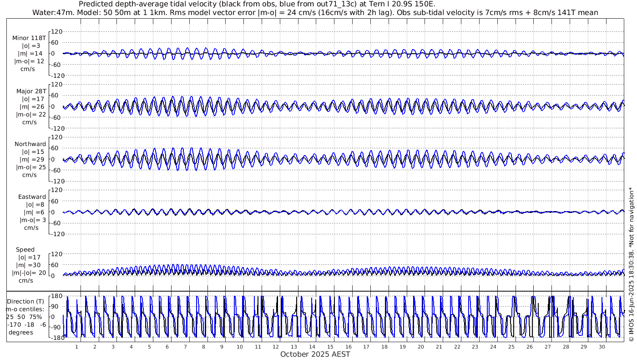Click the day '26' x-axis tick label
This screenshot has height=364, width=637.
530,347
